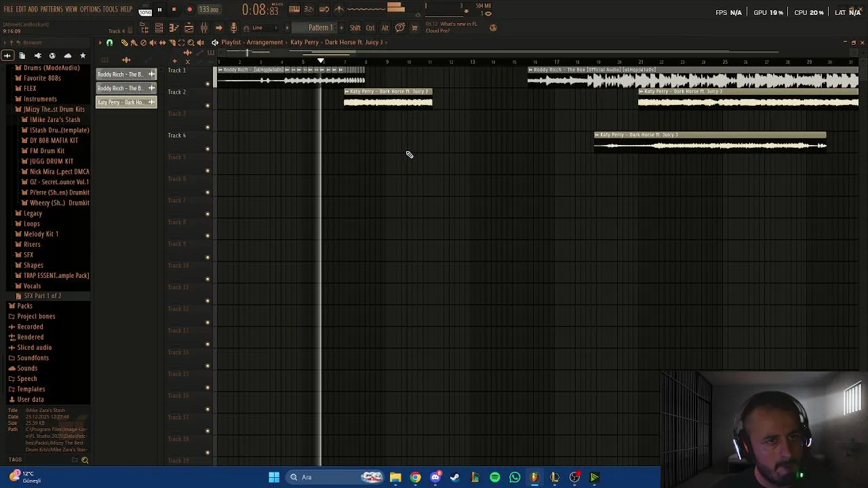This screenshot has height=488, width=868.
Task: Select Katy Perry audio clip on Track 4
Action: (x=710, y=142)
